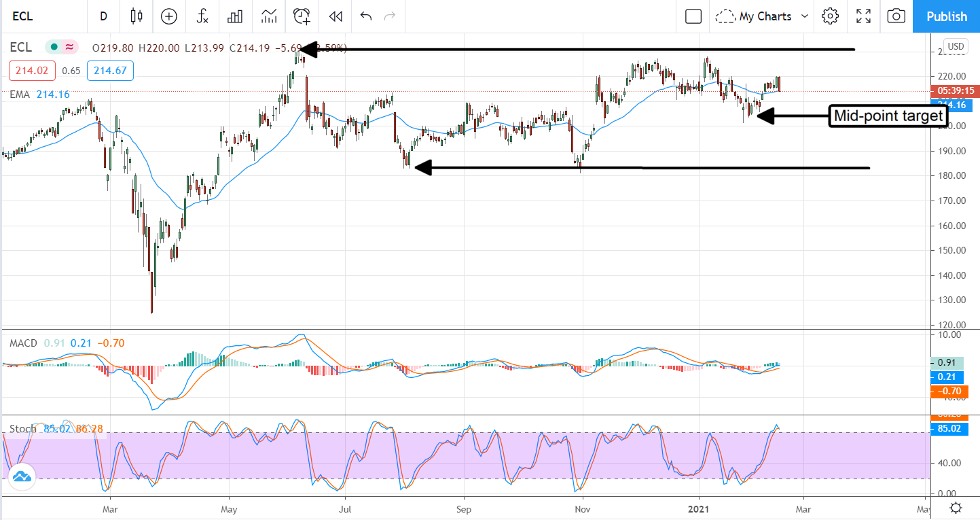The height and width of the screenshot is (520, 980).
Task: Click the 0.65 spread value in the legend
Action: point(71,71)
